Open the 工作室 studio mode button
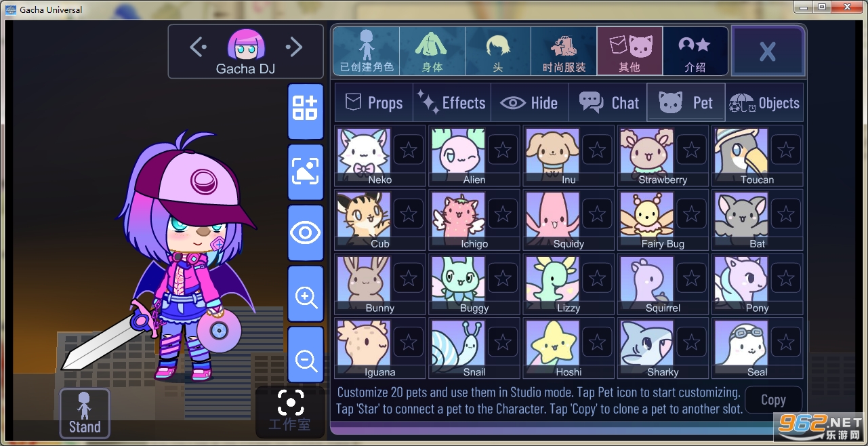Image resolution: width=868 pixels, height=446 pixels. tap(290, 411)
